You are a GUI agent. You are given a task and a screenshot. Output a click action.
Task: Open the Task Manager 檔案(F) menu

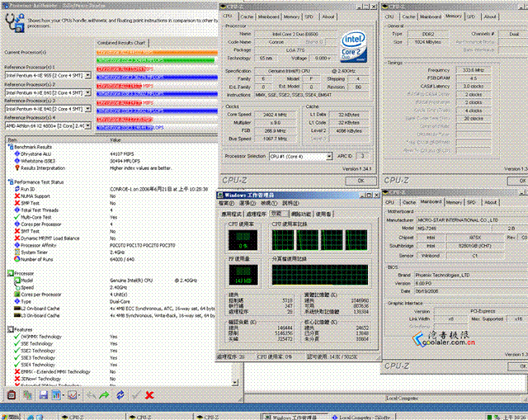226,203
